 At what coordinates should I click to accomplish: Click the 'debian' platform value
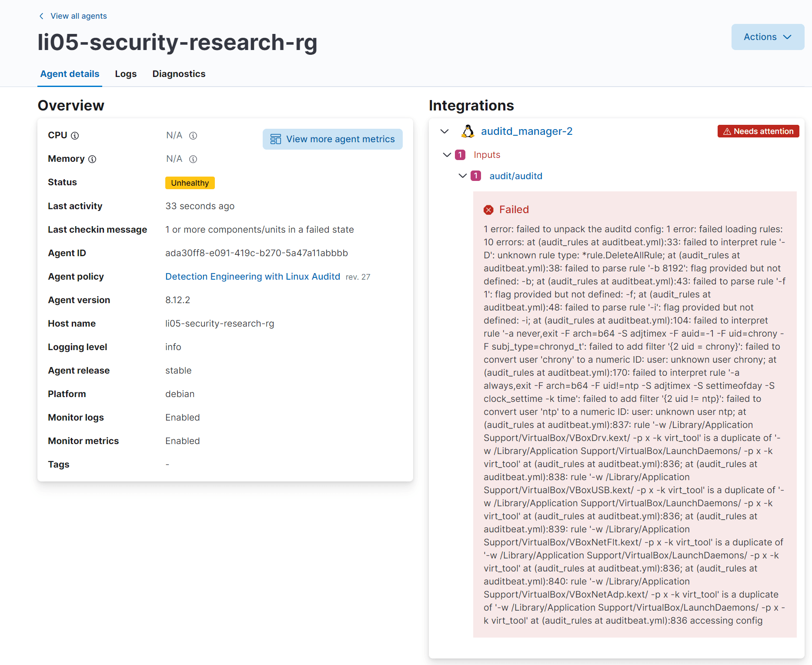coord(180,394)
